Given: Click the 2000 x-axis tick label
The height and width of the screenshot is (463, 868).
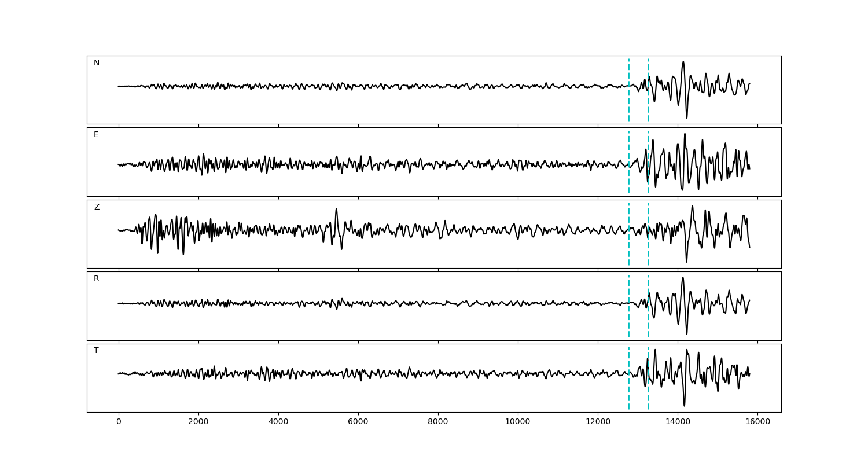Looking at the screenshot, I should tap(198, 422).
